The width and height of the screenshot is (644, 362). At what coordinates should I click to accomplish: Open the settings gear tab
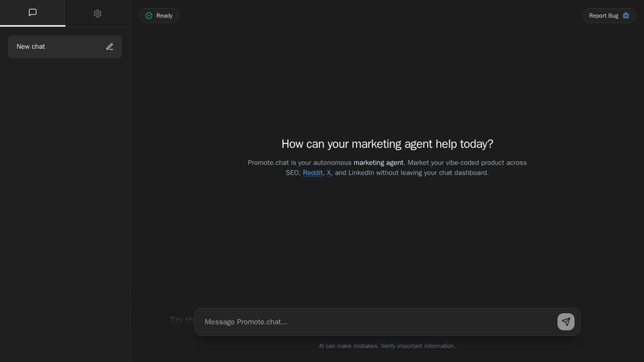pos(97,13)
